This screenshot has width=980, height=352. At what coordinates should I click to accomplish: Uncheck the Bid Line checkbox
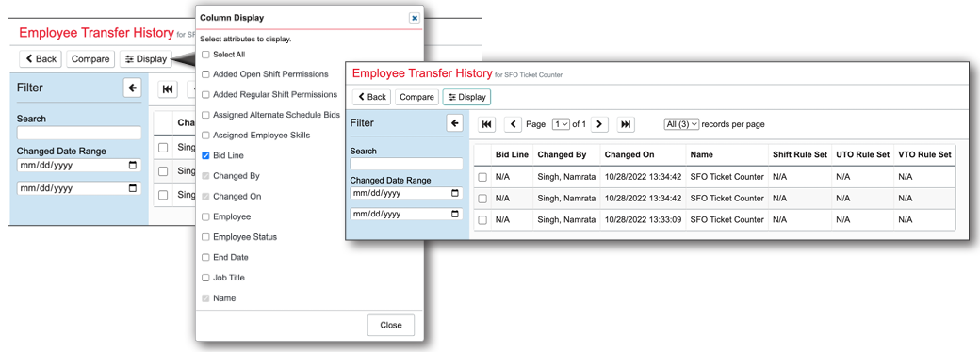point(205,155)
